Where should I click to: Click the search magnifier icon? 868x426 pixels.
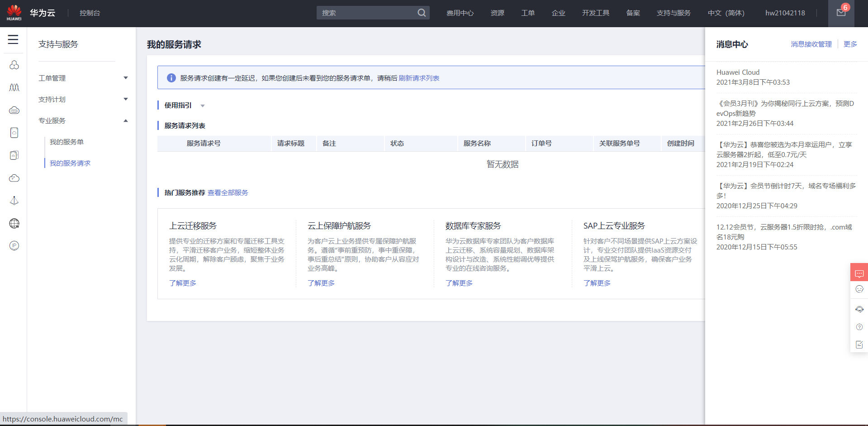click(422, 13)
